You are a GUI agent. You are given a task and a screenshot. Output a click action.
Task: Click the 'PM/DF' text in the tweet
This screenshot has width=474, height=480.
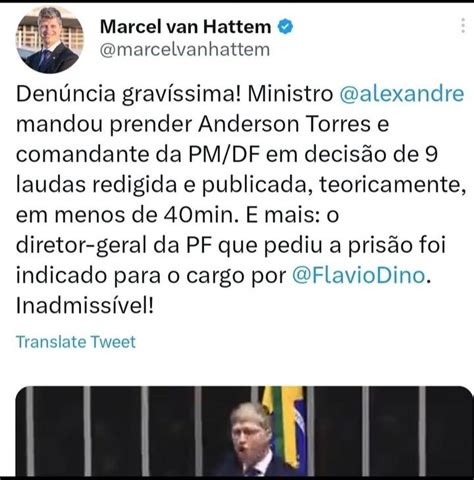coord(224,154)
